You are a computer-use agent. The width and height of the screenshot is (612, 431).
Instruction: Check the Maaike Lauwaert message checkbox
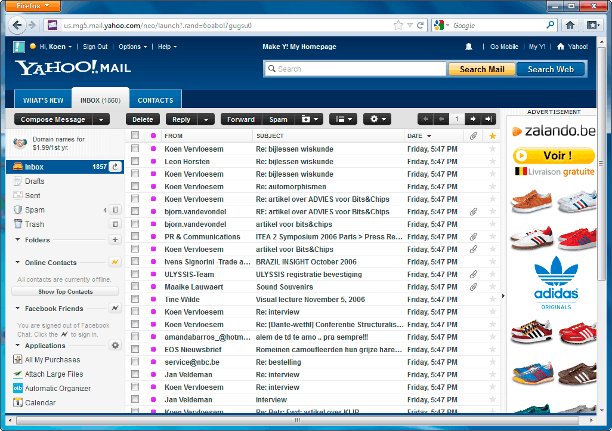[x=135, y=286]
